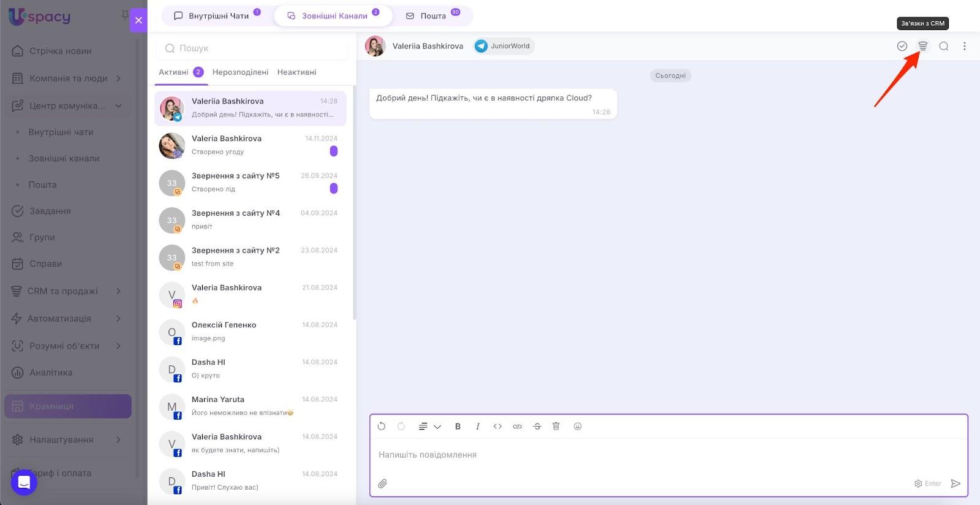Collapse the Центр комуніка... section

(x=118, y=105)
